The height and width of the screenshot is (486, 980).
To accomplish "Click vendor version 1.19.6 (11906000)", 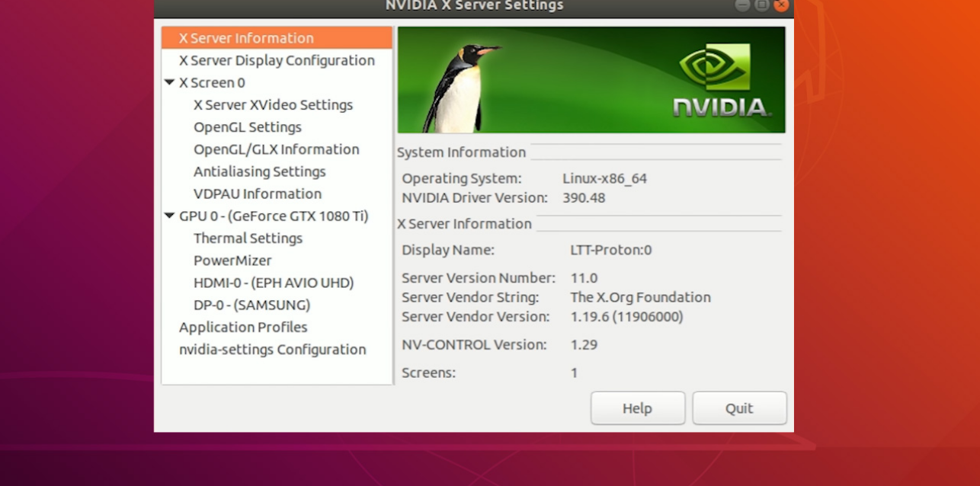I will tap(626, 316).
